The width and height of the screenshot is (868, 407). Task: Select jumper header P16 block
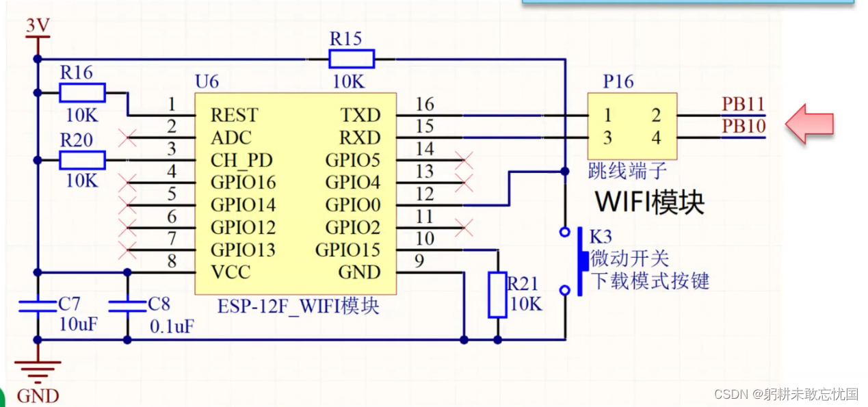coord(631,126)
